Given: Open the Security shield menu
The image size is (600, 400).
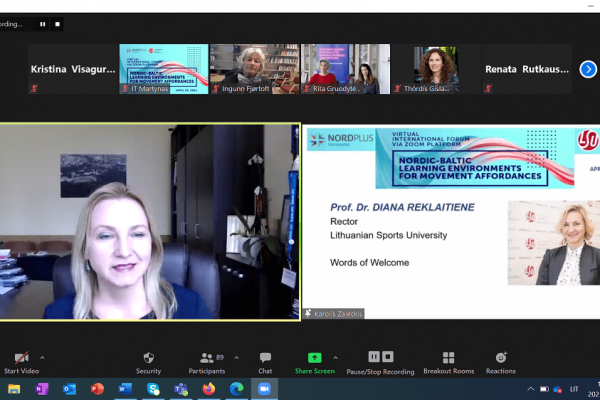Looking at the screenshot, I should [x=148, y=363].
